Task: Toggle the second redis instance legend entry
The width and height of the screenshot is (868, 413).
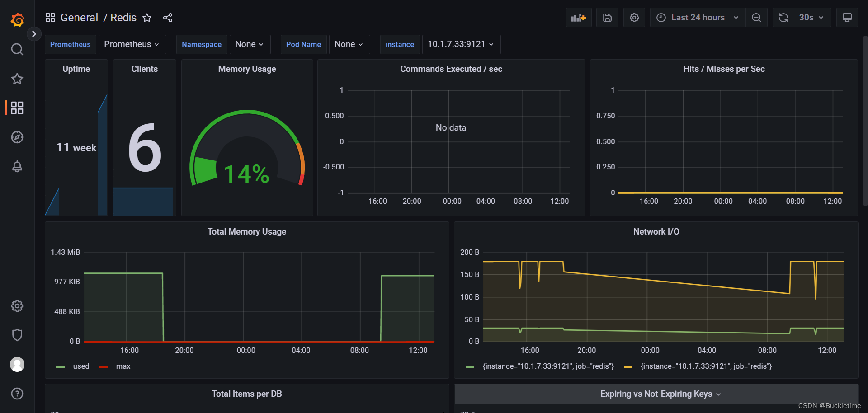Action: [x=706, y=366]
